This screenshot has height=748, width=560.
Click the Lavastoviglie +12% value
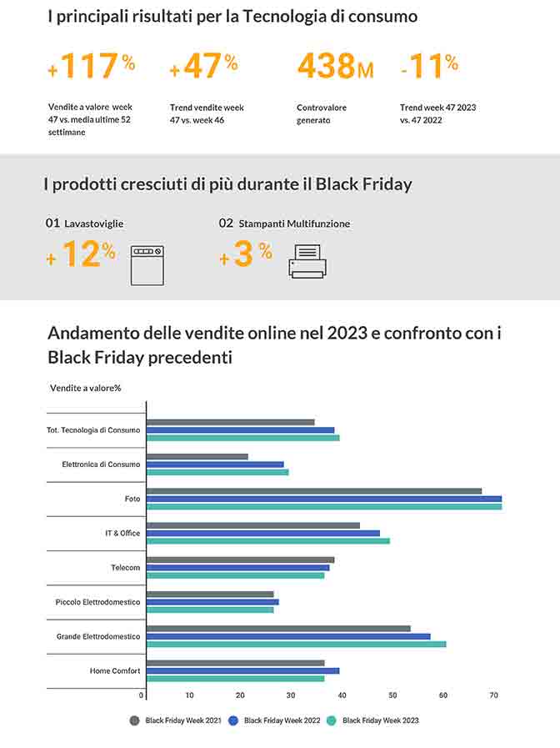(x=82, y=256)
